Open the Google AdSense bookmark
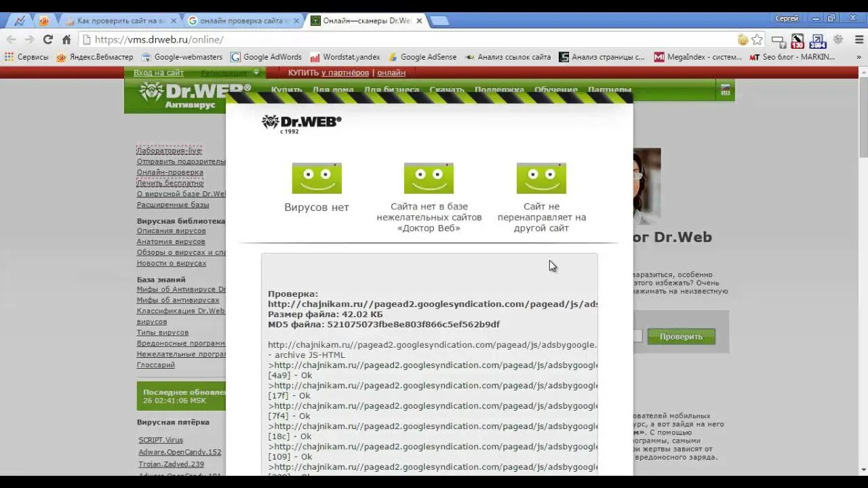The width and height of the screenshot is (868, 488). (x=421, y=57)
